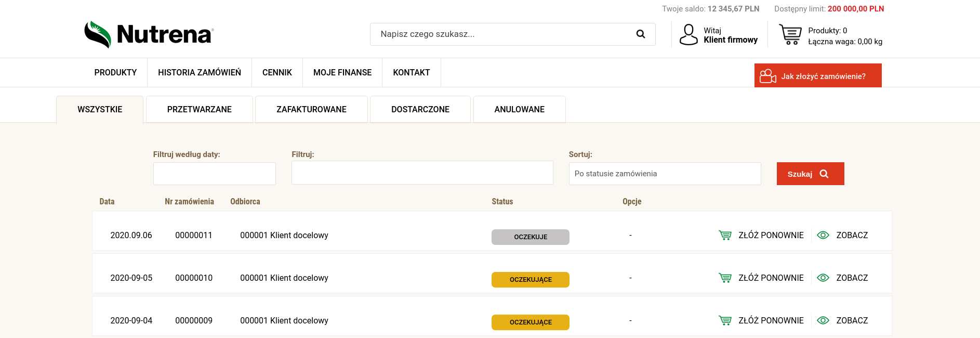This screenshot has width=980, height=338.
Task: Click the magnifier icon in search bar
Action: tap(640, 34)
